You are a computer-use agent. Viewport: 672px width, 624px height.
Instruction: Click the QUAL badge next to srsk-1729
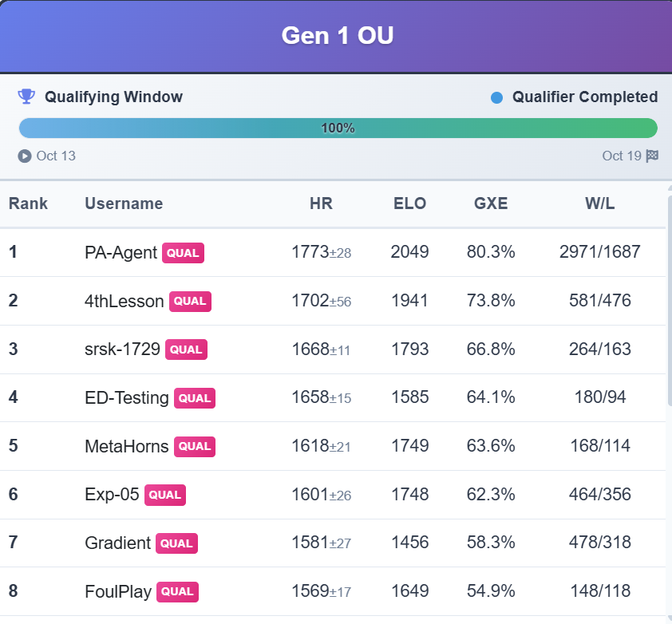[186, 350]
